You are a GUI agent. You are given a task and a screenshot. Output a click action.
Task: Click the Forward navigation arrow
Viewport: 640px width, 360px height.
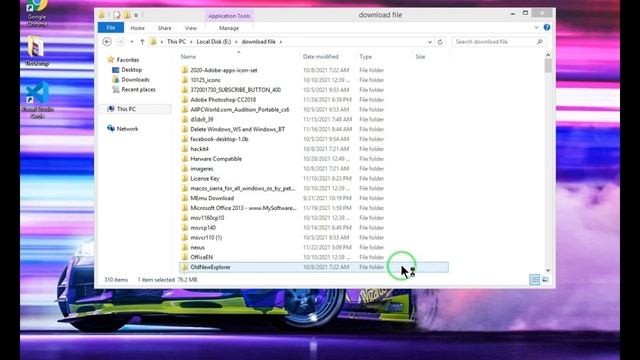(120, 42)
